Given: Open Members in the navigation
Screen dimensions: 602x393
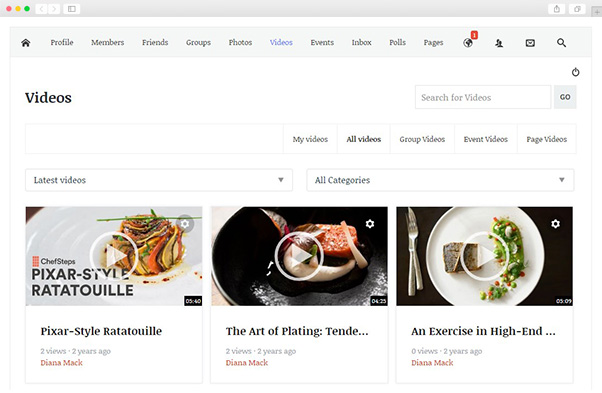Looking at the screenshot, I should tap(108, 43).
